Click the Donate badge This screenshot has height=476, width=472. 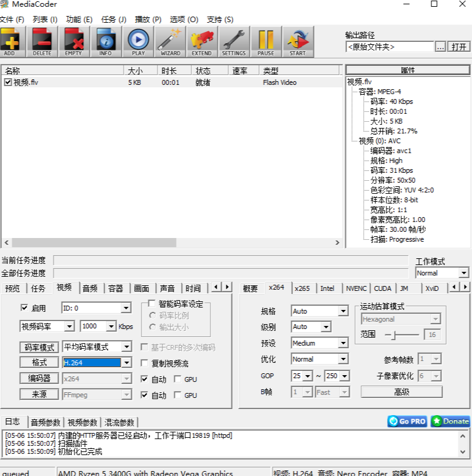450,421
